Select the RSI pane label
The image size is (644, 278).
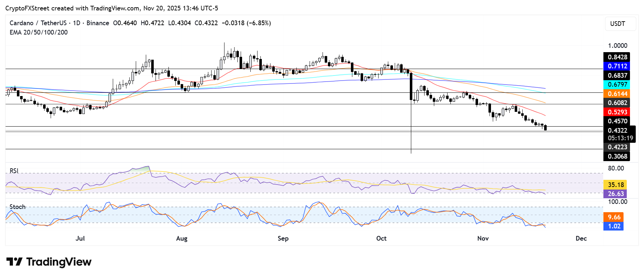pos(14,171)
